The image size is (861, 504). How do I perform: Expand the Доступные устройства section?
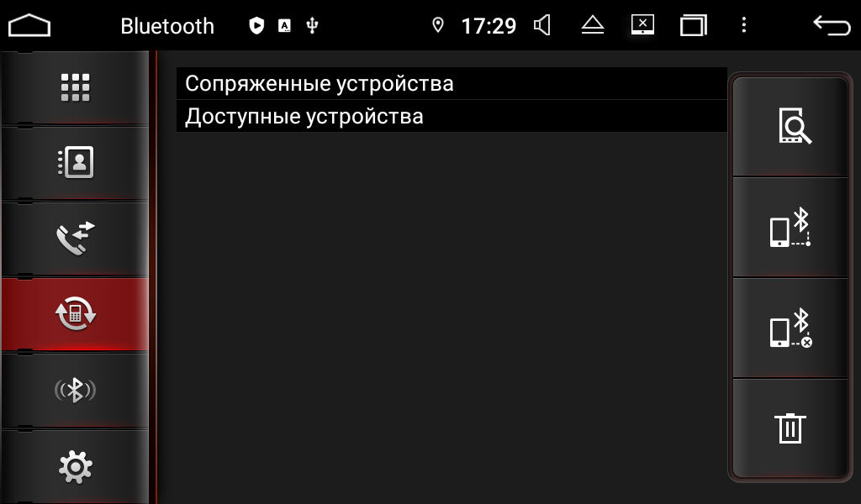click(452, 116)
